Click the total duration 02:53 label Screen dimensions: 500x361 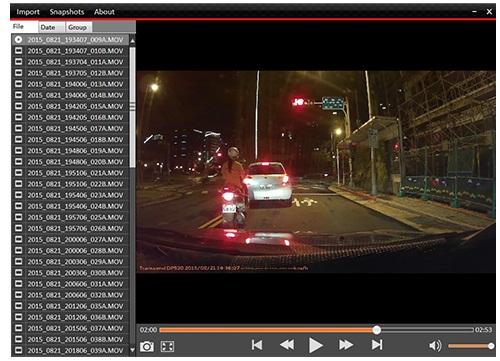point(484,330)
